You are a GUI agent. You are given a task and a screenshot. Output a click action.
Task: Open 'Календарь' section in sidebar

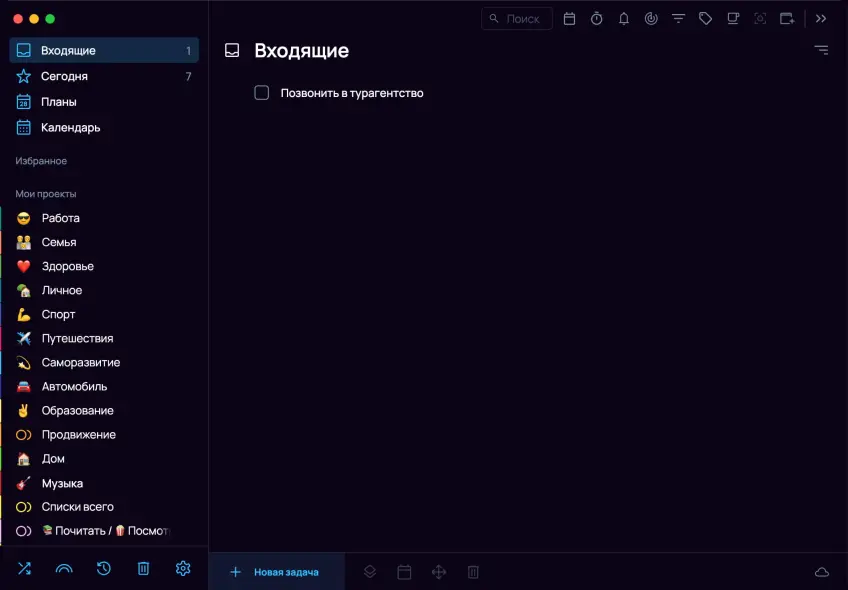tap(70, 127)
